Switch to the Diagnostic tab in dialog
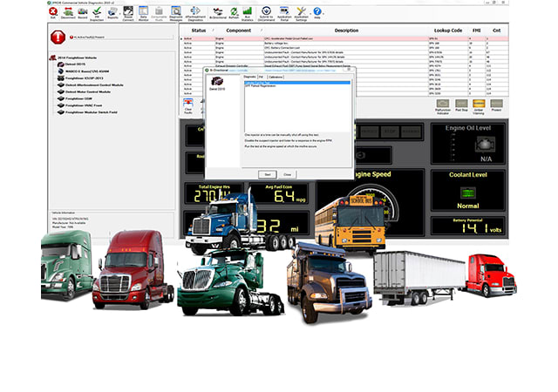 pyautogui.click(x=249, y=77)
